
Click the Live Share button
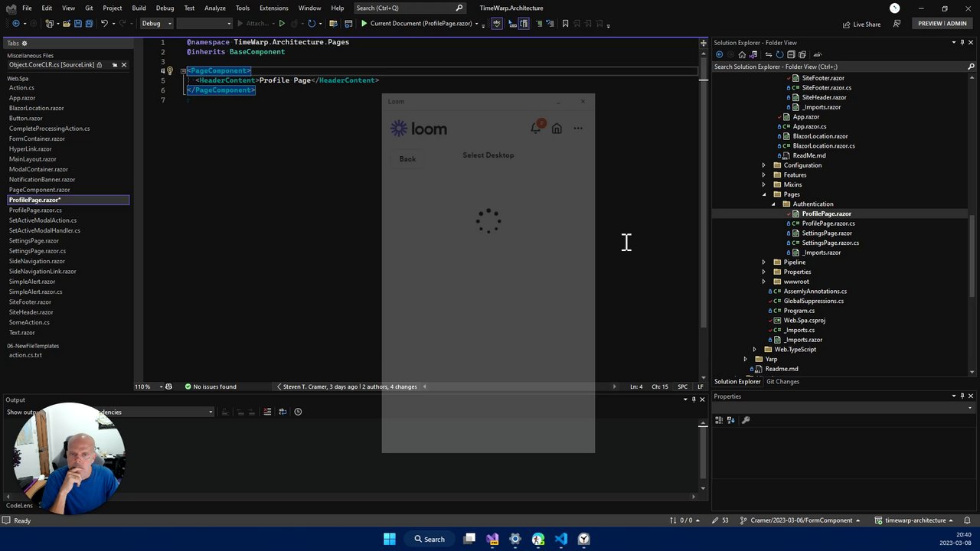(862, 24)
